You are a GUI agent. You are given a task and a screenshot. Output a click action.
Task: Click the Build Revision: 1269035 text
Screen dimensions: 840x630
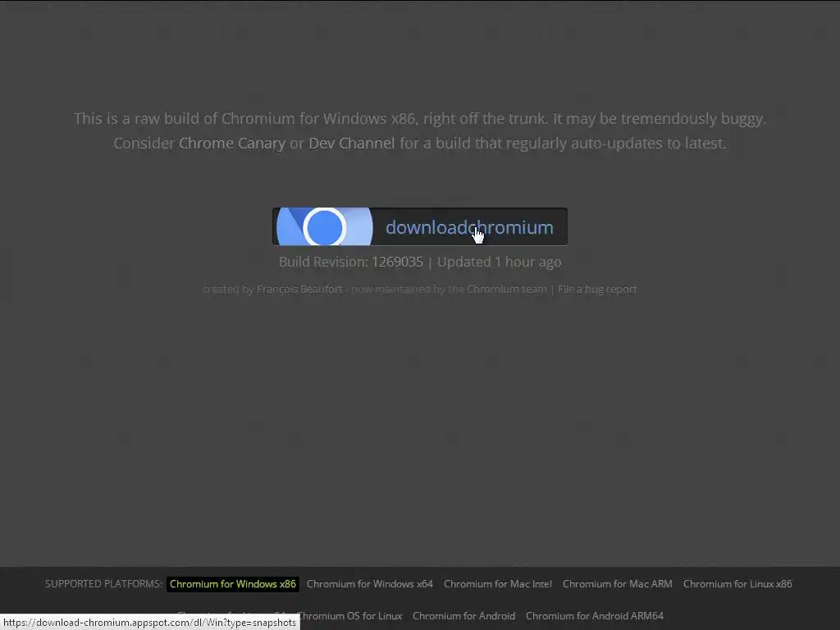[x=351, y=262]
